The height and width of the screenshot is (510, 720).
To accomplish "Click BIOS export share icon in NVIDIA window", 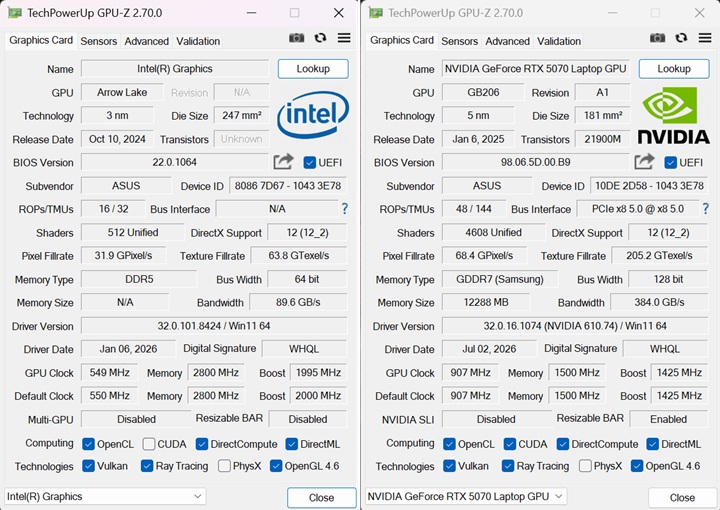I will tap(644, 162).
